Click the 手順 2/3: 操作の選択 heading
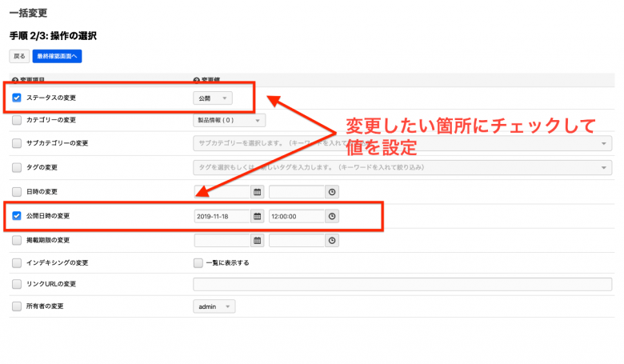This screenshot has width=624, height=364. click(53, 36)
